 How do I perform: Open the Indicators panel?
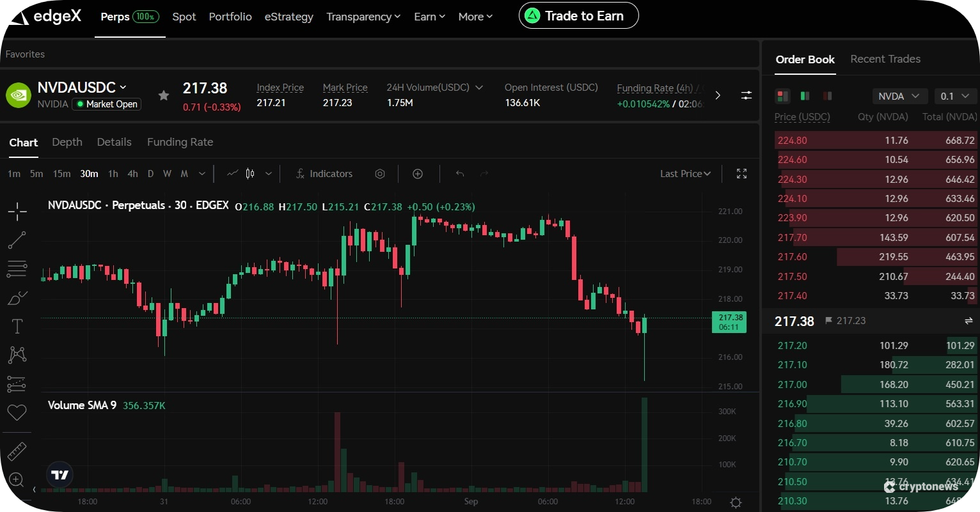tap(324, 174)
